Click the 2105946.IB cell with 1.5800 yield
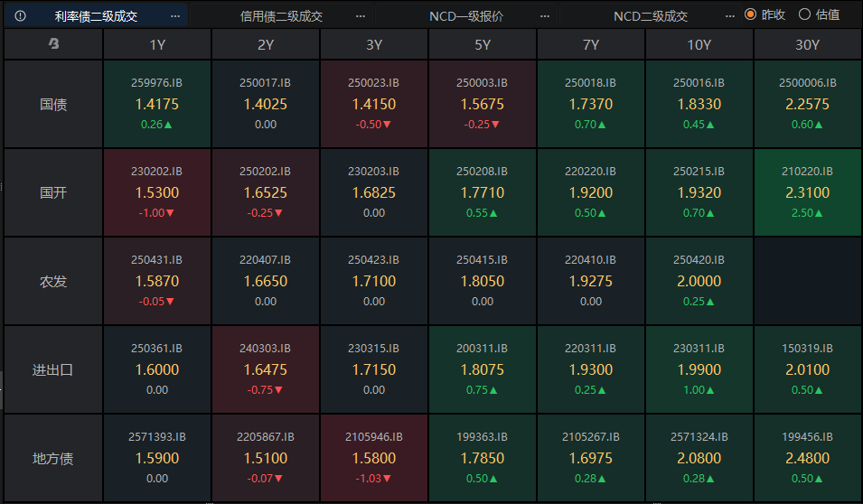The image size is (863, 504). (x=374, y=458)
